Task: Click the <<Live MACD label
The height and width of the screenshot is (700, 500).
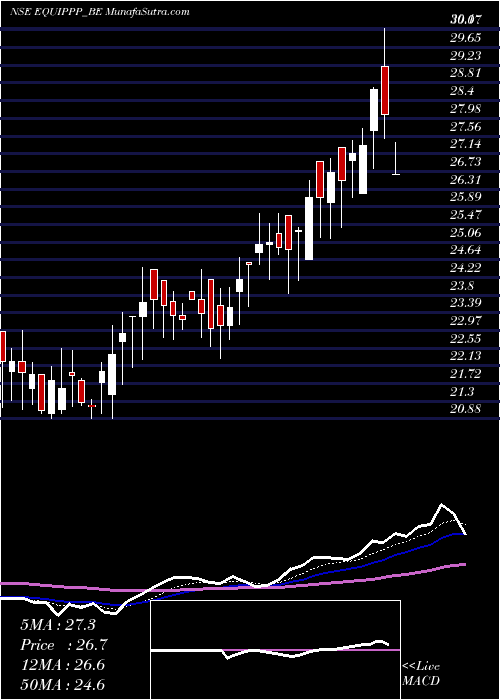Action: click(x=421, y=674)
